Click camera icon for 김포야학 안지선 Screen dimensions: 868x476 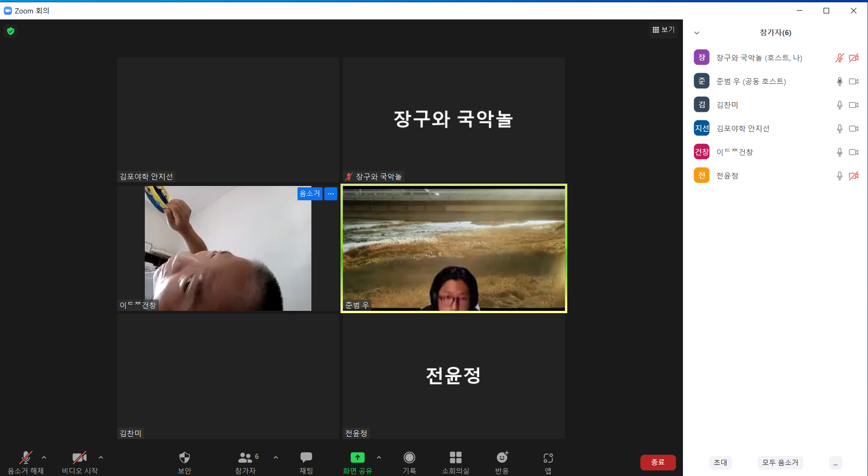(854, 129)
